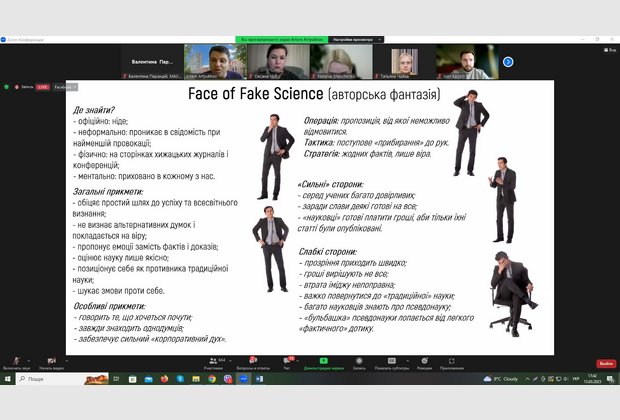Click the Запись record button
This screenshot has width=620, height=420.
359,363
